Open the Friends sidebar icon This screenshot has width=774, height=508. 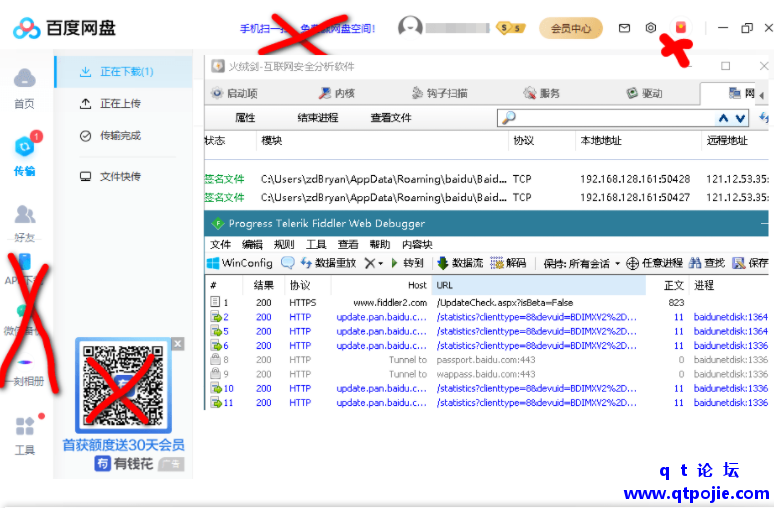click(x=24, y=214)
